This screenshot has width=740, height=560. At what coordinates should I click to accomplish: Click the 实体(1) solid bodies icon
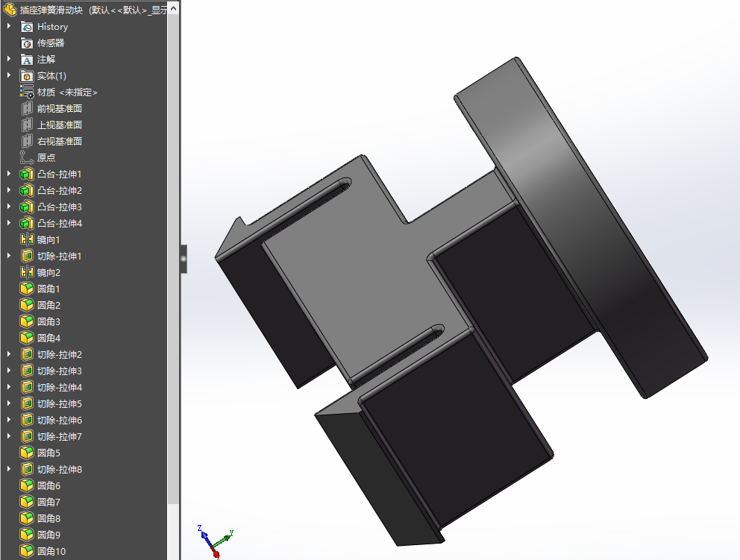tap(27, 76)
